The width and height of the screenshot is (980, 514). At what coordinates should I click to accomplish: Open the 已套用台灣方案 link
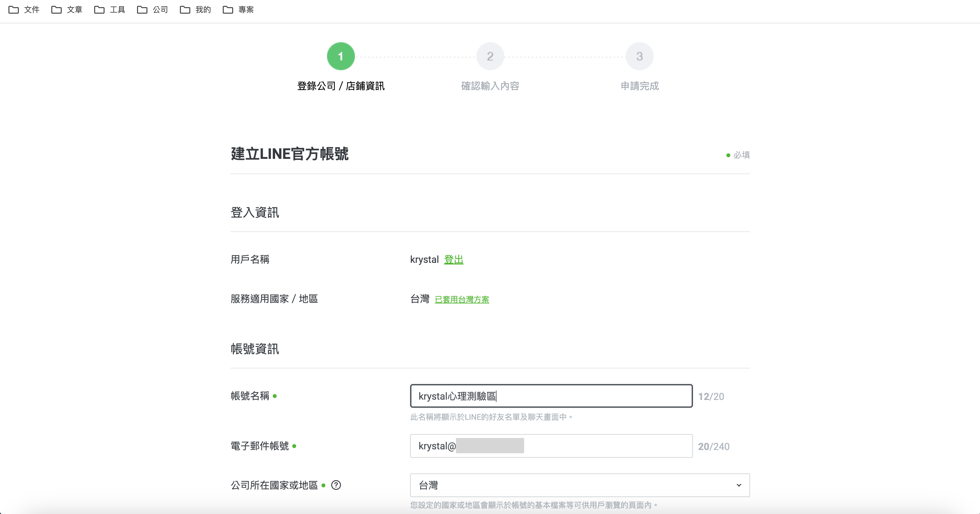click(462, 299)
